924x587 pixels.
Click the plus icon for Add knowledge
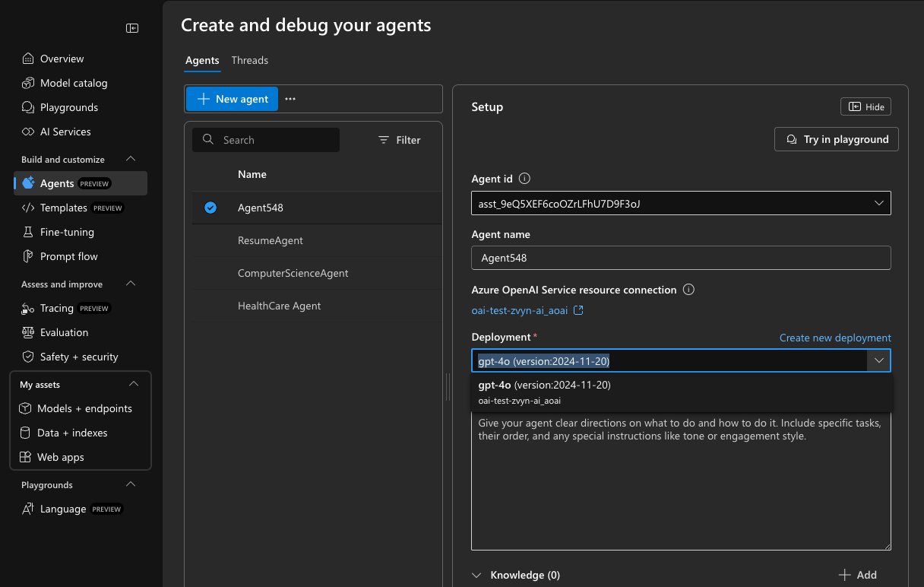[x=844, y=575]
